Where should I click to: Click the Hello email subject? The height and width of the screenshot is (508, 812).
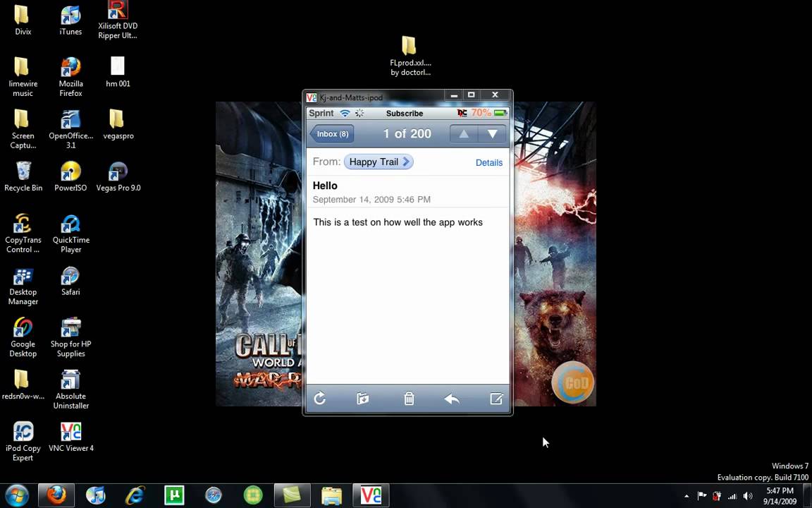coord(325,186)
